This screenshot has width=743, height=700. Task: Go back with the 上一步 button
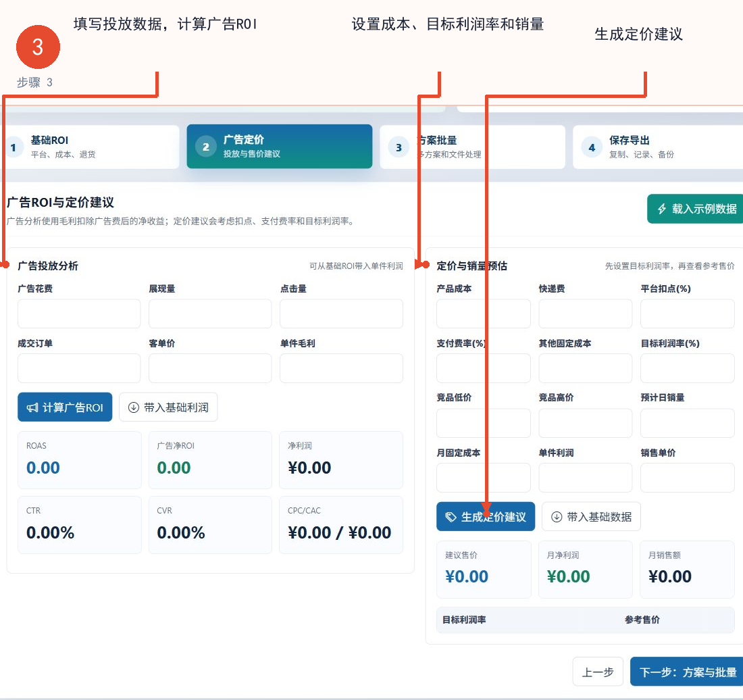[x=598, y=672]
